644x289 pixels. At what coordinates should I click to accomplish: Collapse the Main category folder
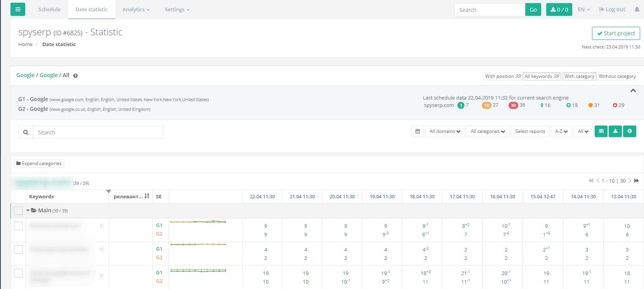pos(28,210)
